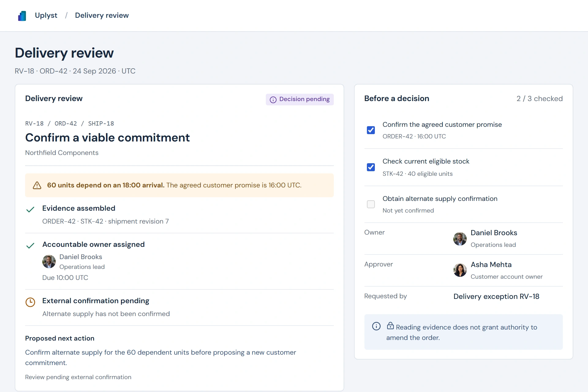Screen dimensions: 588x392
Task: Click the checkmark beside Accountable owner assigned
Action: point(30,246)
